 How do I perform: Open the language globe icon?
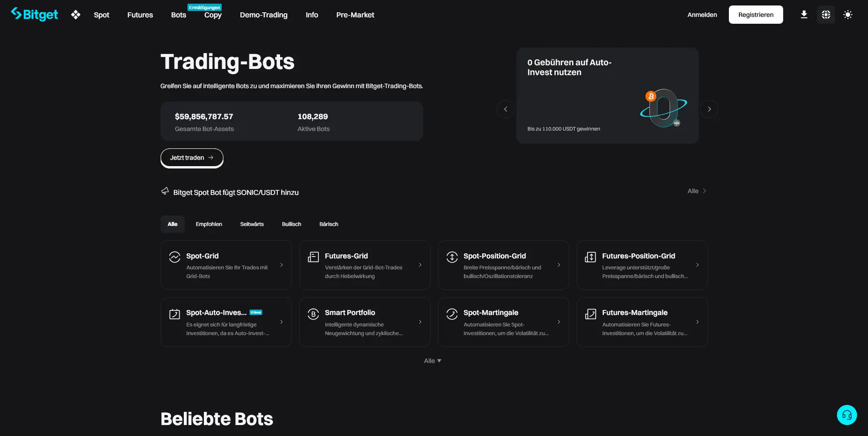(826, 15)
